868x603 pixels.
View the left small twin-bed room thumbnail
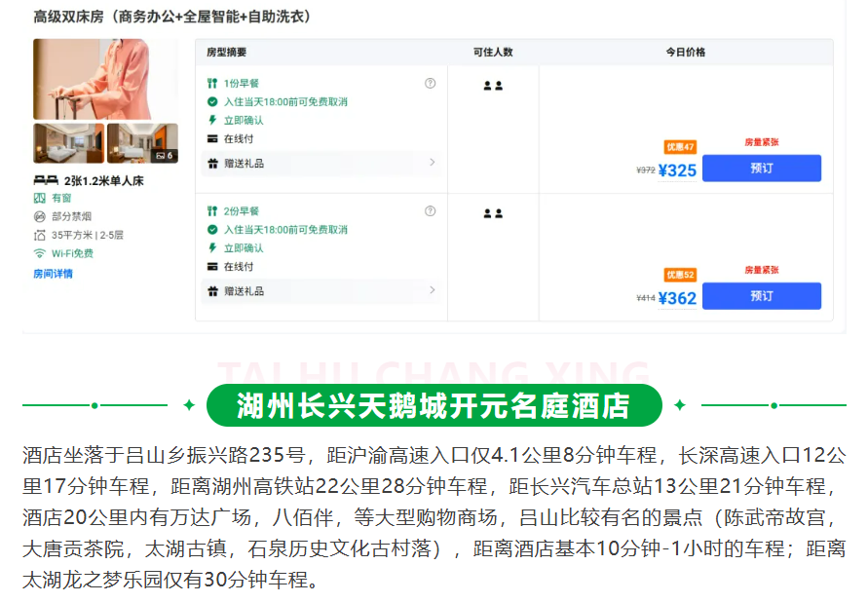pos(68,143)
